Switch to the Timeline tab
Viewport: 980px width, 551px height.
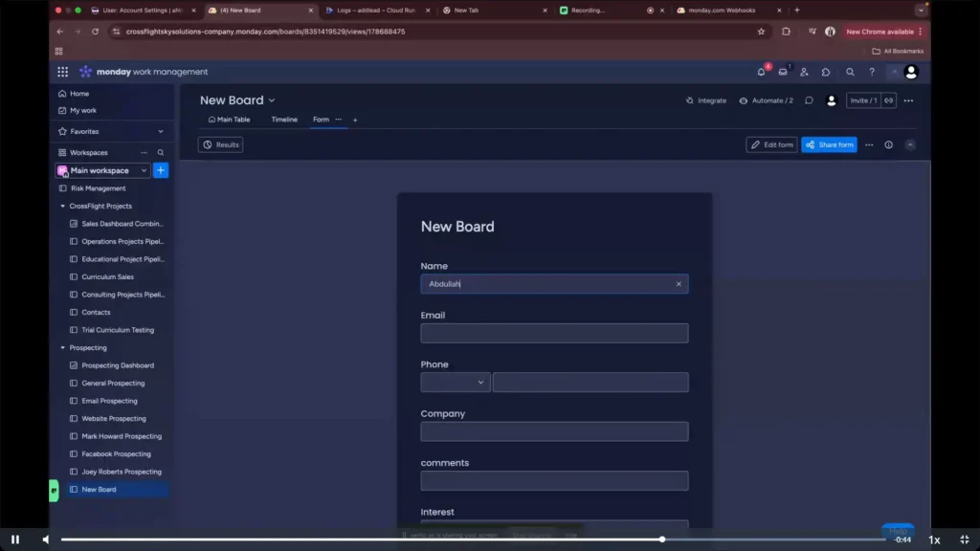tap(284, 120)
